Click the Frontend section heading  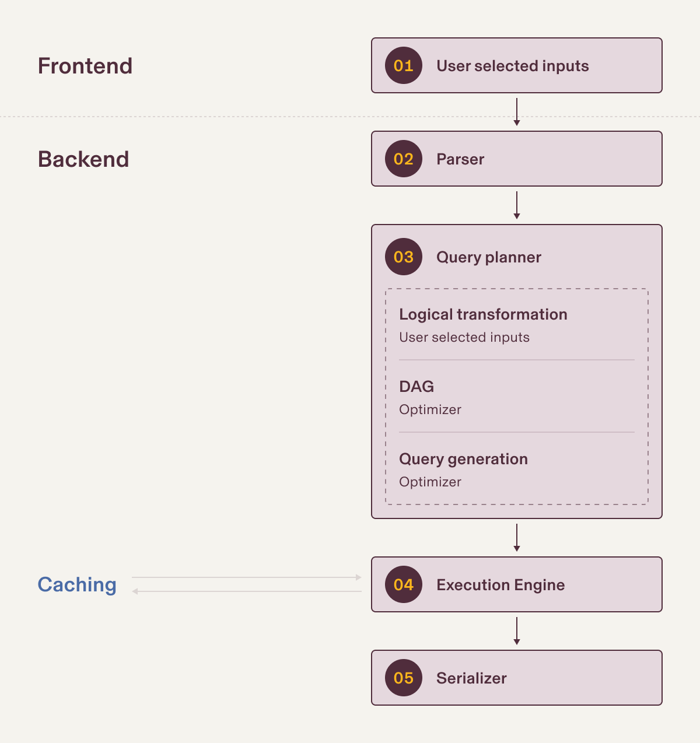85,66
